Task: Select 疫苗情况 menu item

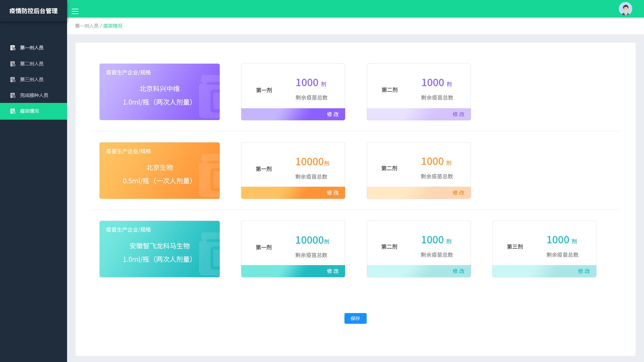Action: (x=34, y=111)
